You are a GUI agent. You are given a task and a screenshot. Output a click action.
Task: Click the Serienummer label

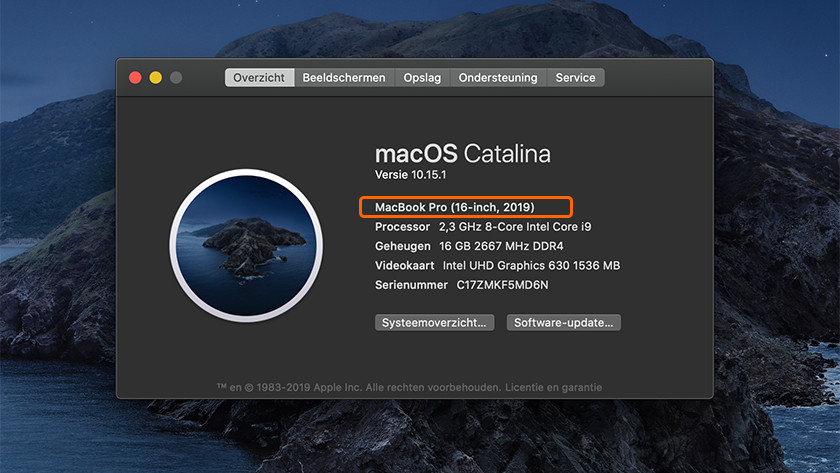[x=411, y=285]
